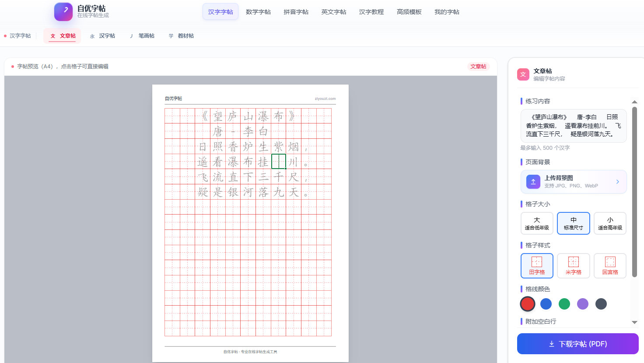Click the 练习内容 text input area
644x363 pixels.
coord(574,126)
